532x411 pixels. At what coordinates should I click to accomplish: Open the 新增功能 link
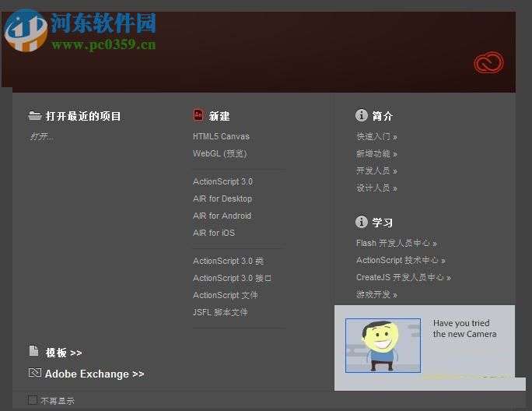tap(376, 154)
